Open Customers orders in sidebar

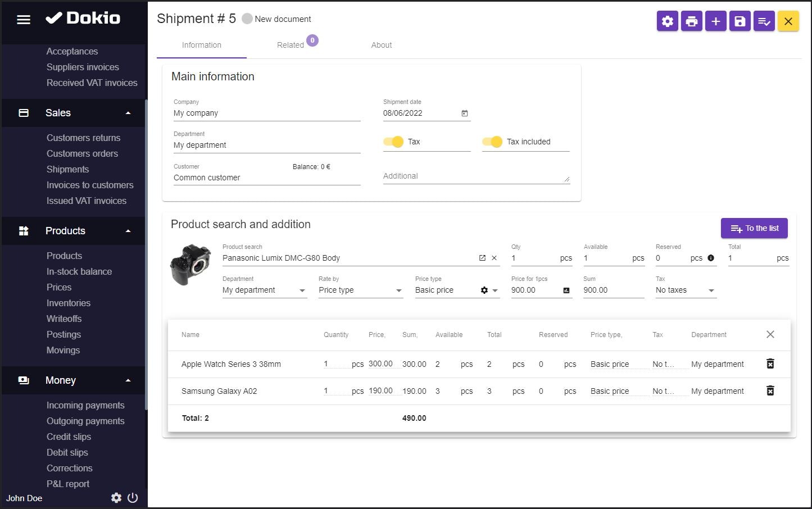point(83,153)
